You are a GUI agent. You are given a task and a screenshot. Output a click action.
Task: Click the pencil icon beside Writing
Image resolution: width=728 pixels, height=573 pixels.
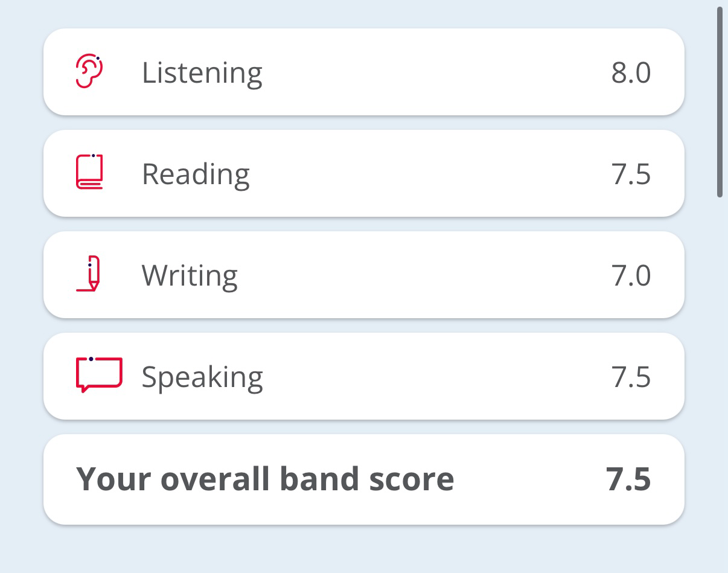pos(89,274)
